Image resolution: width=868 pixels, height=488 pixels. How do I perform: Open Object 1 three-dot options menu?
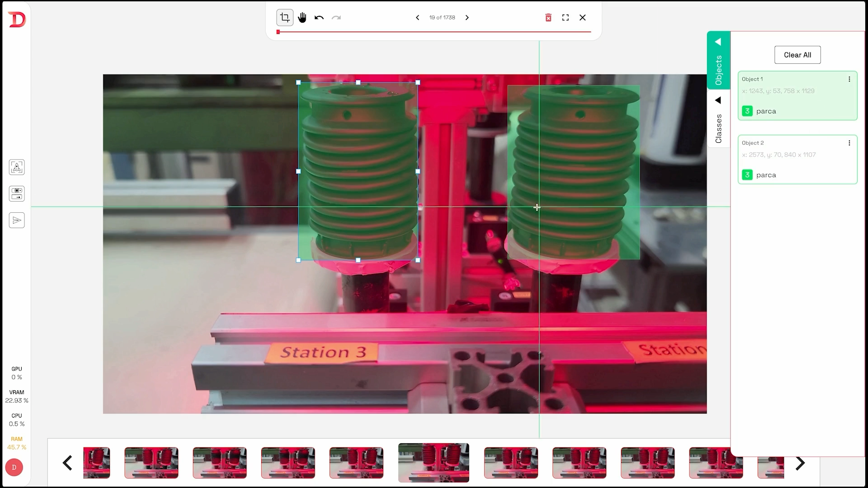[x=849, y=79]
